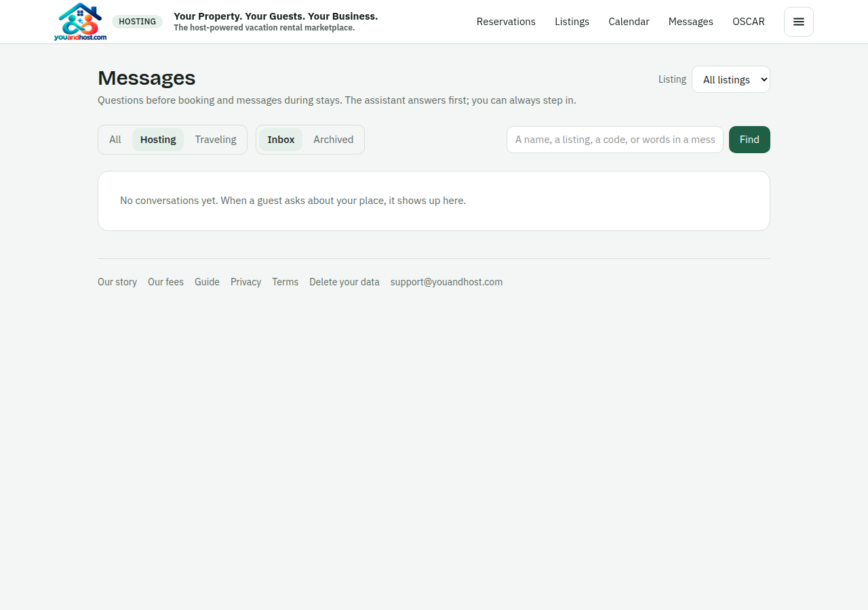
Task: Open the Terms footer link
Action: [x=285, y=282]
